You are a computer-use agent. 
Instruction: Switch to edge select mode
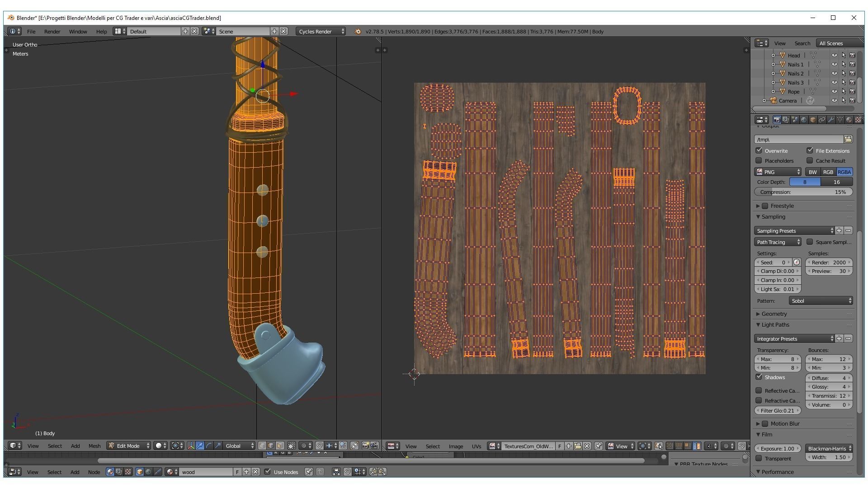point(271,446)
